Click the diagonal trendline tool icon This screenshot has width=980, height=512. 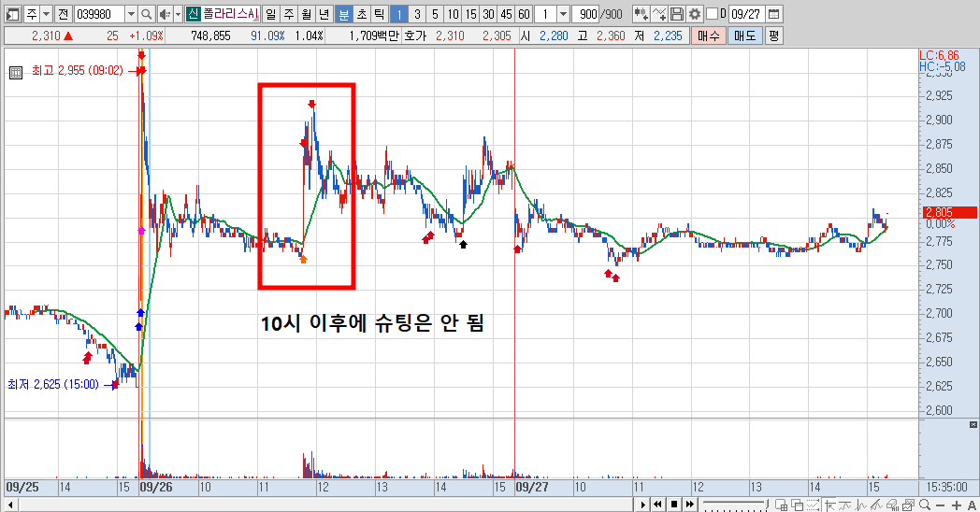tap(877, 505)
